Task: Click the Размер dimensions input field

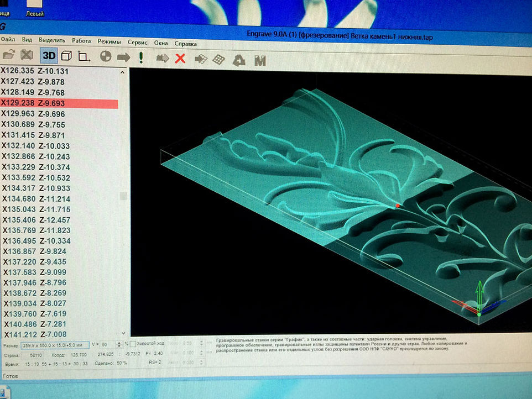Action: tap(52, 345)
